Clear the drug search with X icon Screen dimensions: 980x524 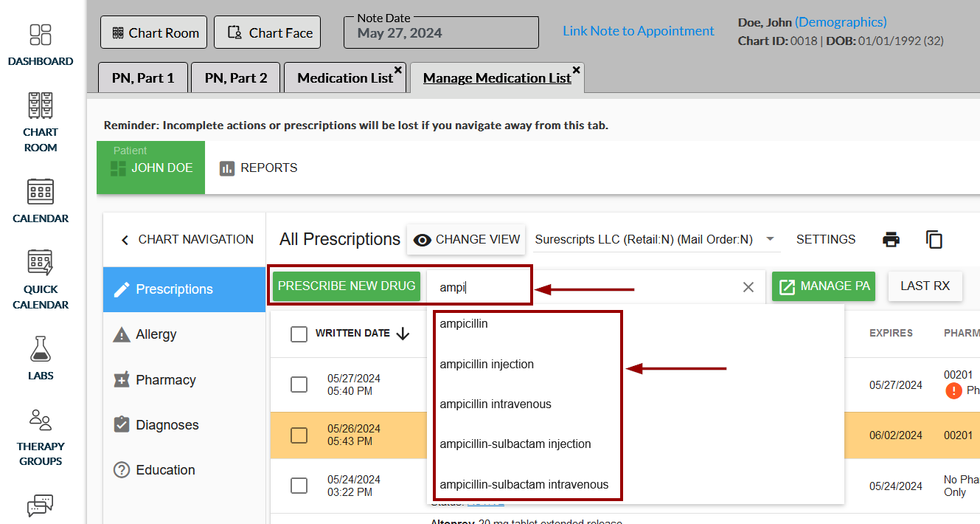tap(748, 287)
